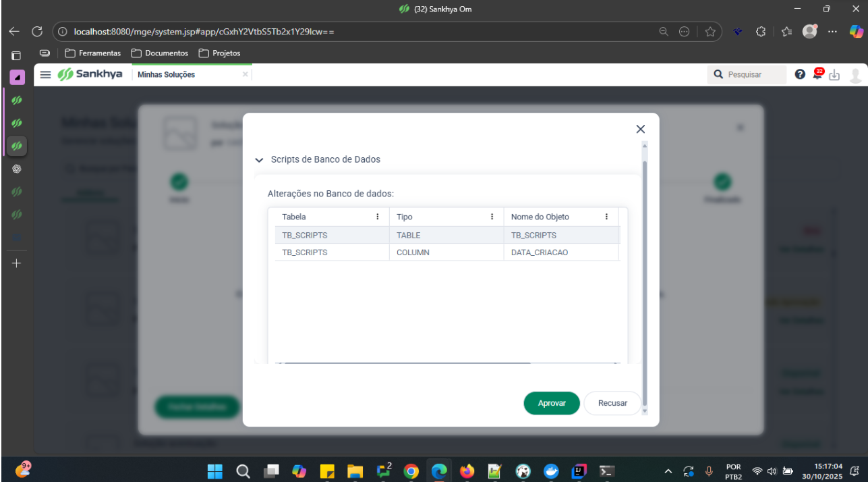Click the grid horizontal scrollbar
The height and width of the screenshot is (482, 868).
coord(407,363)
